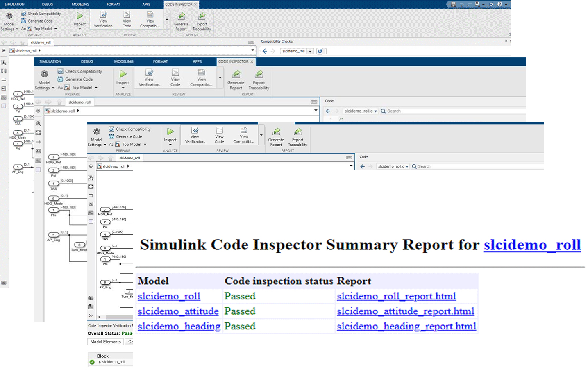
Task: Click Export Traceability in the front window
Action: [298, 137]
